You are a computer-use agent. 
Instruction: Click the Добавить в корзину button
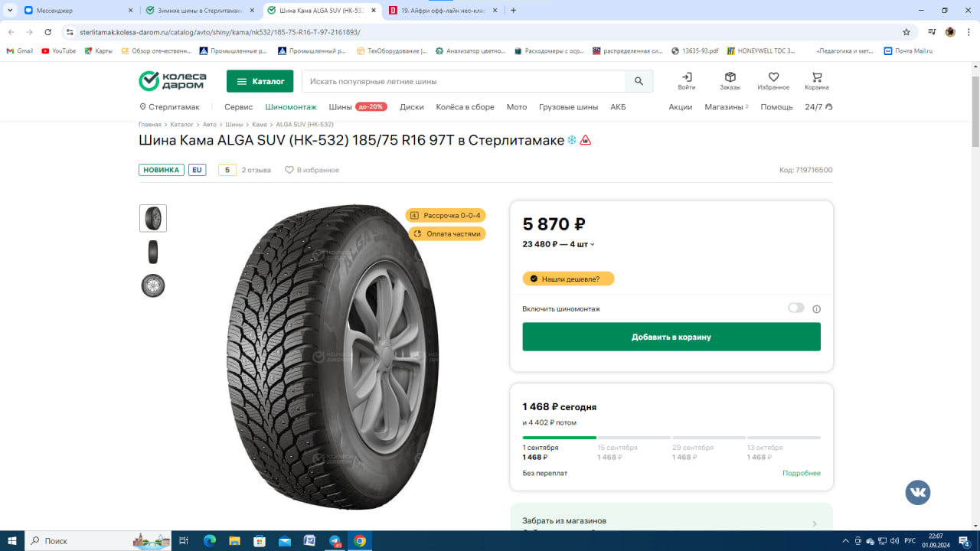click(671, 337)
